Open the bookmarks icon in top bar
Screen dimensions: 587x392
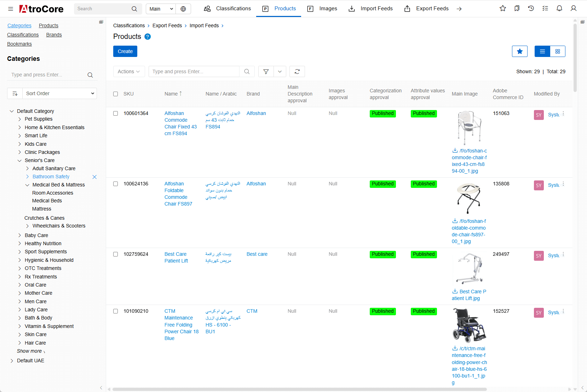pyautogui.click(x=517, y=8)
